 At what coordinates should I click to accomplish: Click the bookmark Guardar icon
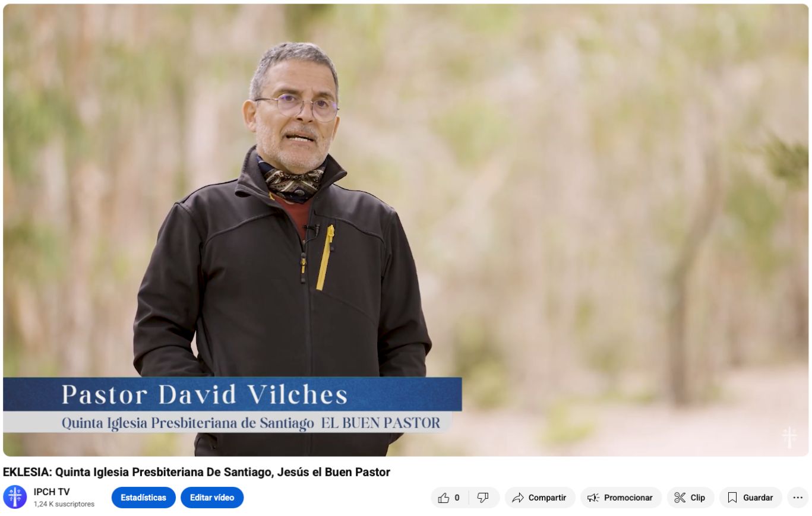(732, 498)
